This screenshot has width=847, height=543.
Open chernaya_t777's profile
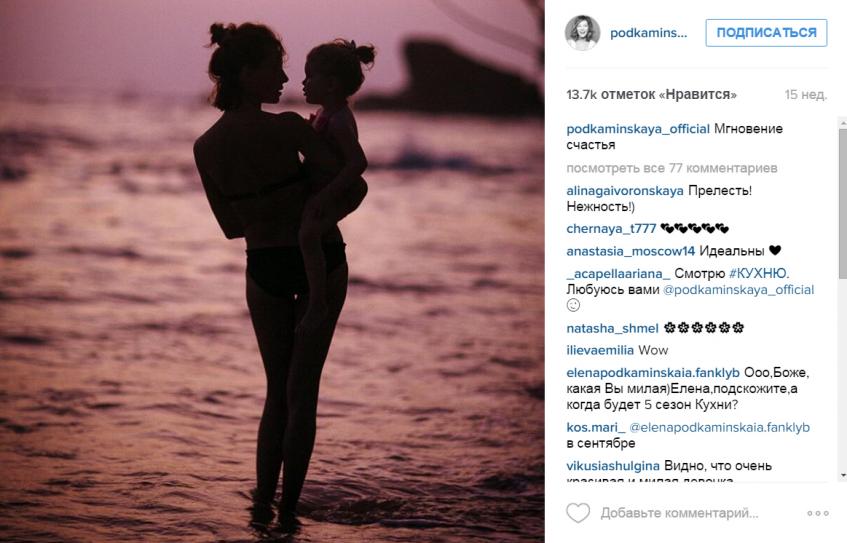point(611,229)
